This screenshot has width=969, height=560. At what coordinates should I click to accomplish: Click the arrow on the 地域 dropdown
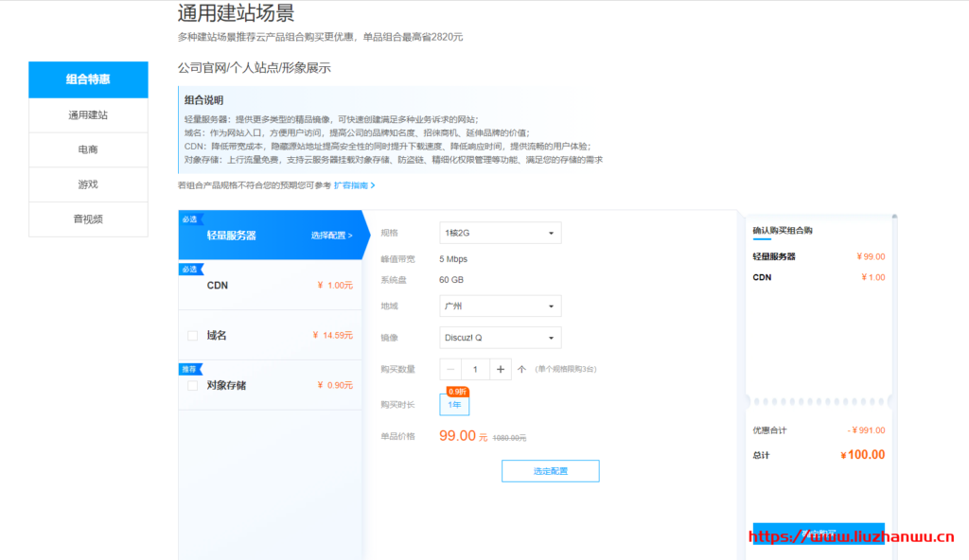tap(553, 306)
